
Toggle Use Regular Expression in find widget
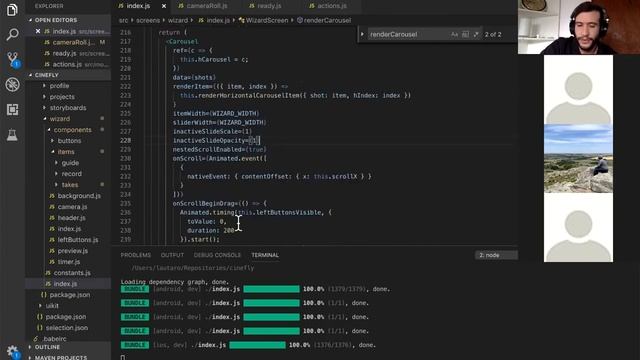click(476, 34)
